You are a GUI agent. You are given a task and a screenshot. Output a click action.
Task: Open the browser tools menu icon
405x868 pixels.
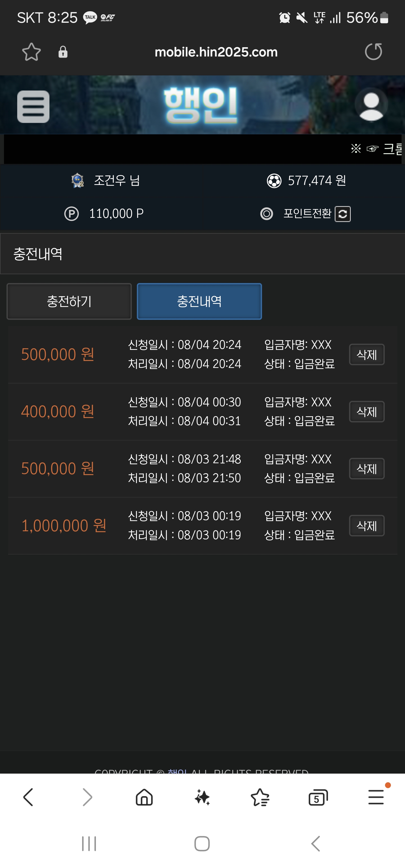pyautogui.click(x=376, y=797)
